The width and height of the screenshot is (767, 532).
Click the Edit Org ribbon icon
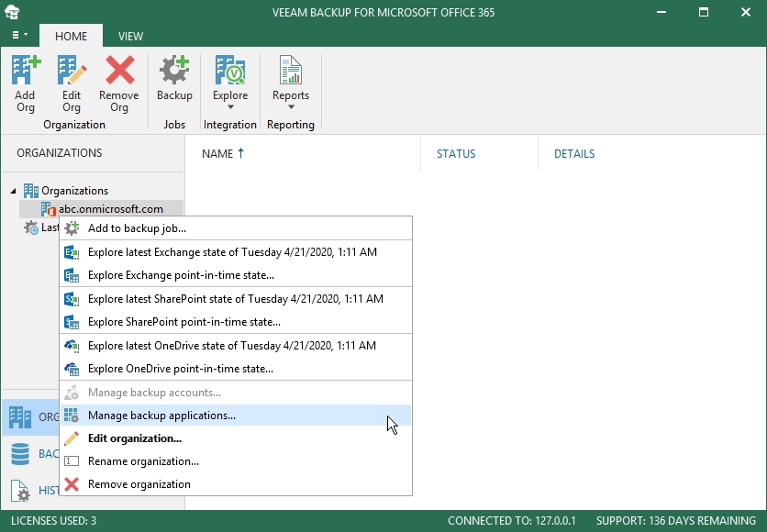[x=72, y=83]
